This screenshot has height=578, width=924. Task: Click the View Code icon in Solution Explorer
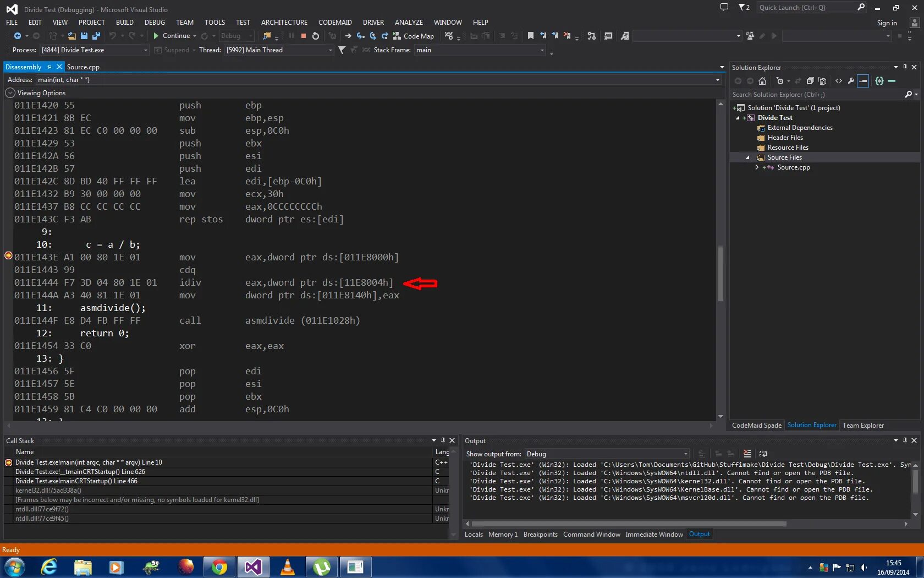point(839,81)
